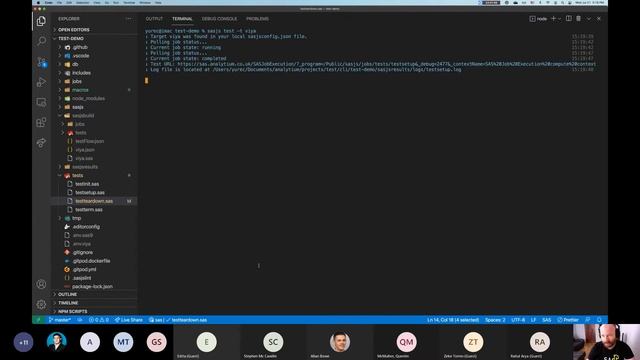Open the Search view in the activity bar

point(41,41)
